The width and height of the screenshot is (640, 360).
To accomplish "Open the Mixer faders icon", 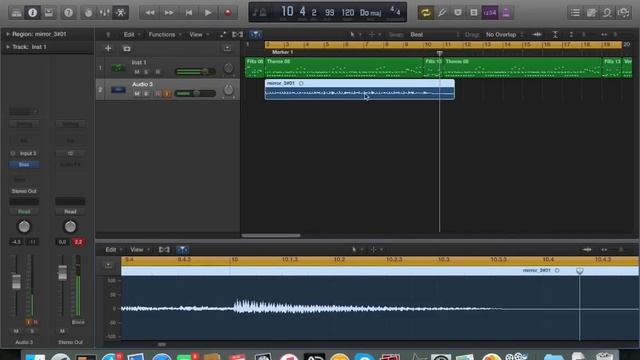I will pos(104,13).
